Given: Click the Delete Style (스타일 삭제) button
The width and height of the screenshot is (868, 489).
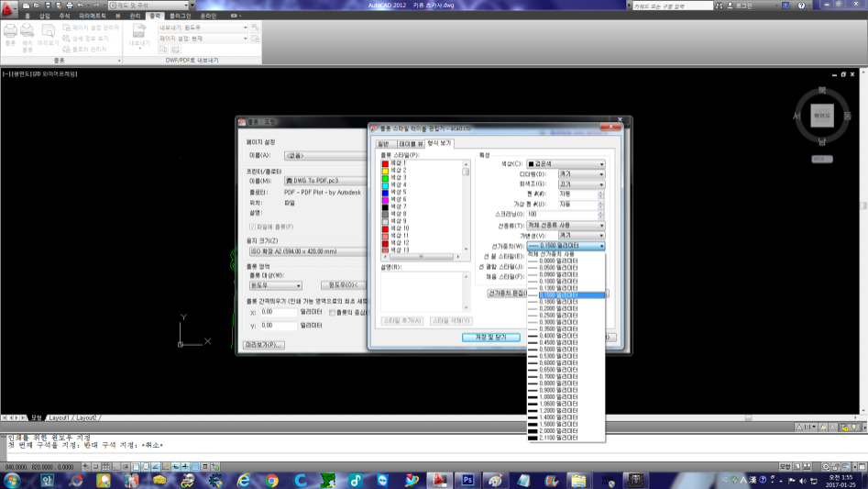Looking at the screenshot, I should (x=451, y=320).
